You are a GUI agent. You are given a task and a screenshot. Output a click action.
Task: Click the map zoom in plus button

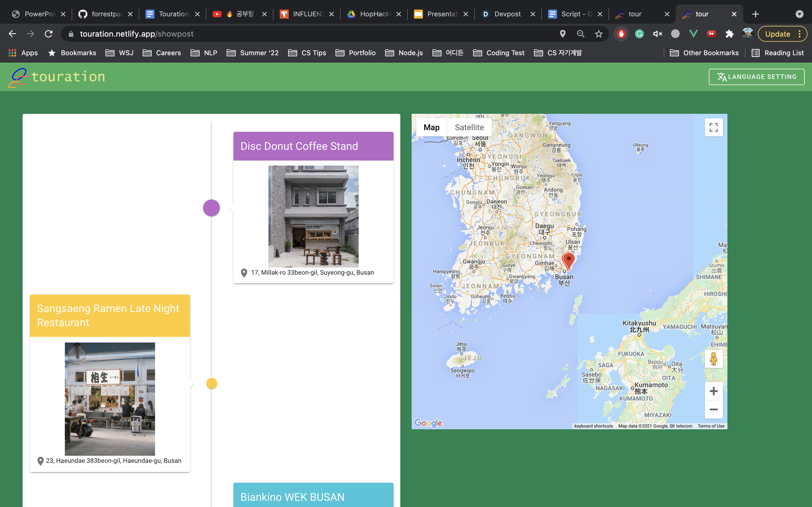713,391
